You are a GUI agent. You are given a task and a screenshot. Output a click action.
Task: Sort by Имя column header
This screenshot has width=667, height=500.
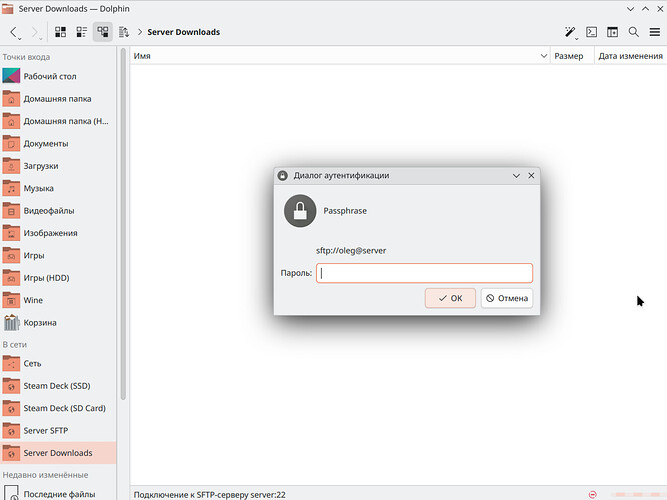point(340,56)
